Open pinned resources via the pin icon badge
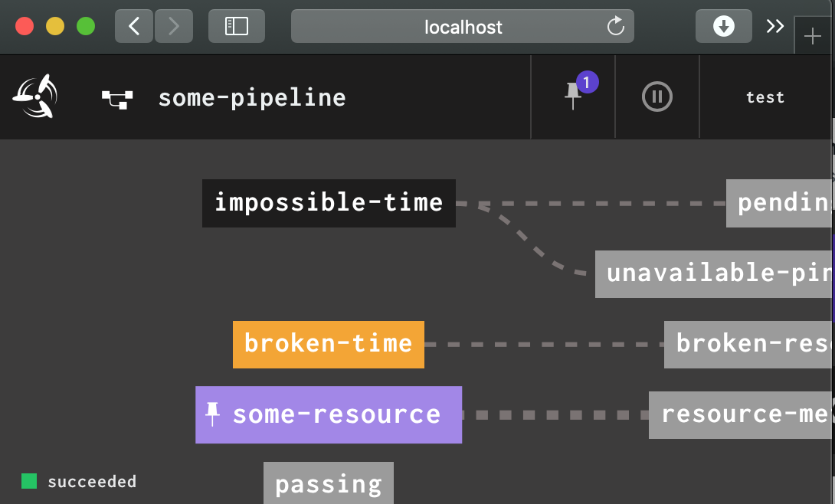The width and height of the screenshot is (835, 504). point(573,97)
